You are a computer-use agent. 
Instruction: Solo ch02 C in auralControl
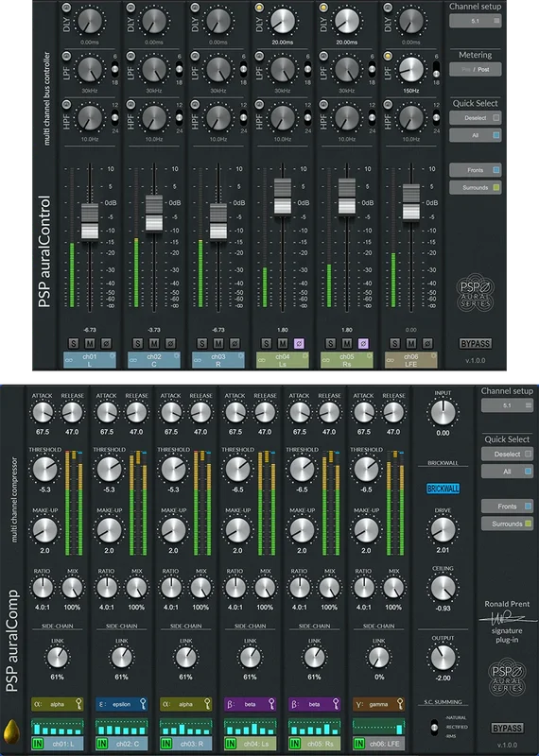point(137,343)
